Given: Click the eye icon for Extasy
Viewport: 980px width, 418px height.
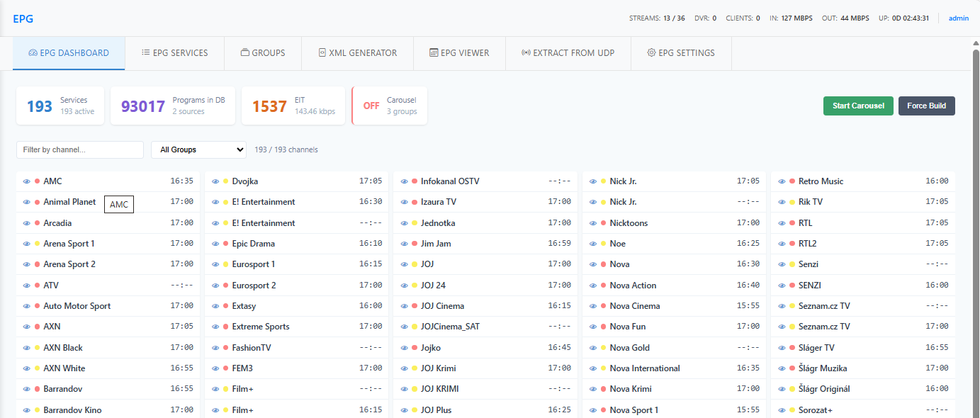Looking at the screenshot, I should pyautogui.click(x=215, y=306).
